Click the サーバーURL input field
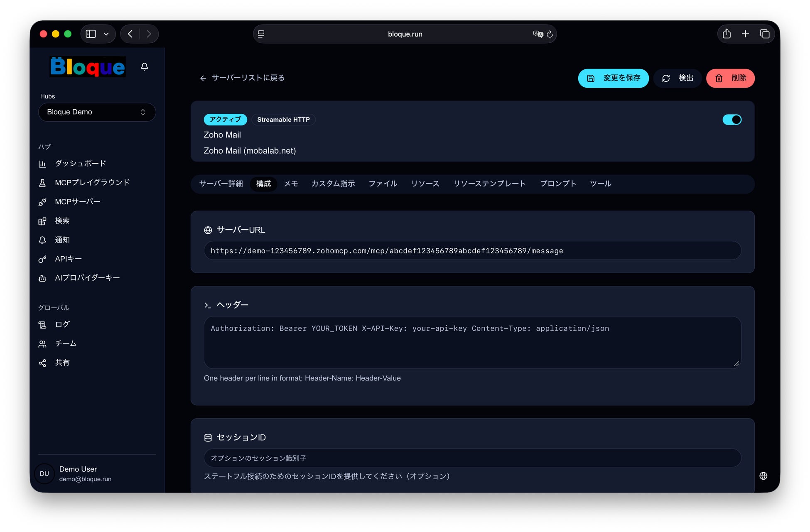Viewport: 810px width, 532px height. point(472,251)
